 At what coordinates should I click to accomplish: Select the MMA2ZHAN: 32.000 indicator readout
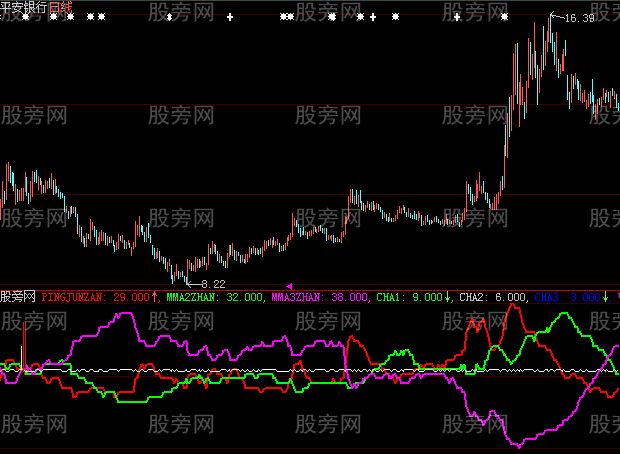click(214, 297)
